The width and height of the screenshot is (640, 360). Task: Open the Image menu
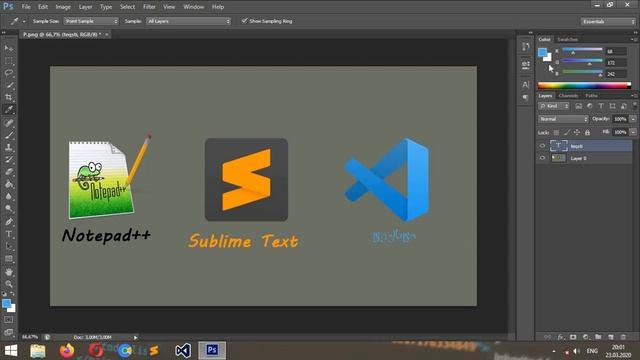pyautogui.click(x=63, y=7)
